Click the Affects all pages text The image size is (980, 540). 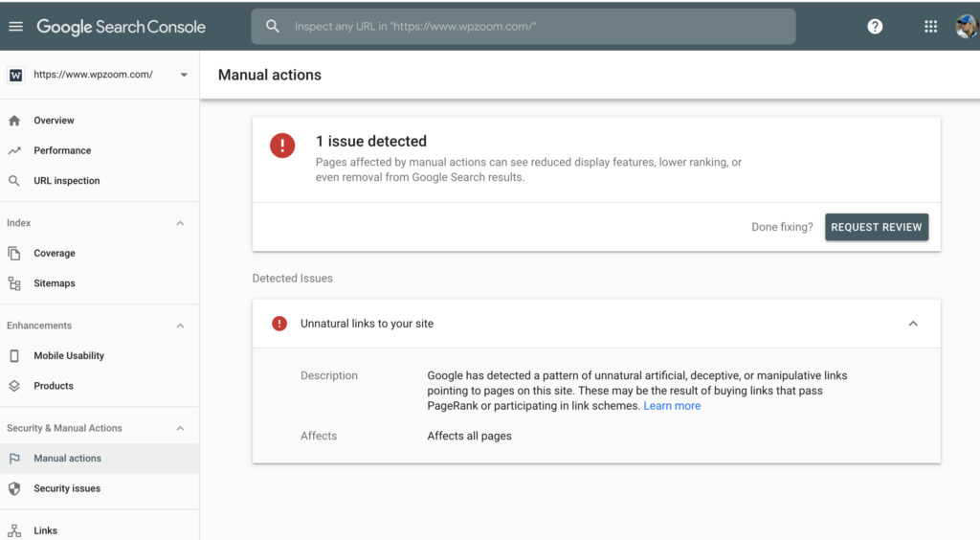[x=469, y=436]
